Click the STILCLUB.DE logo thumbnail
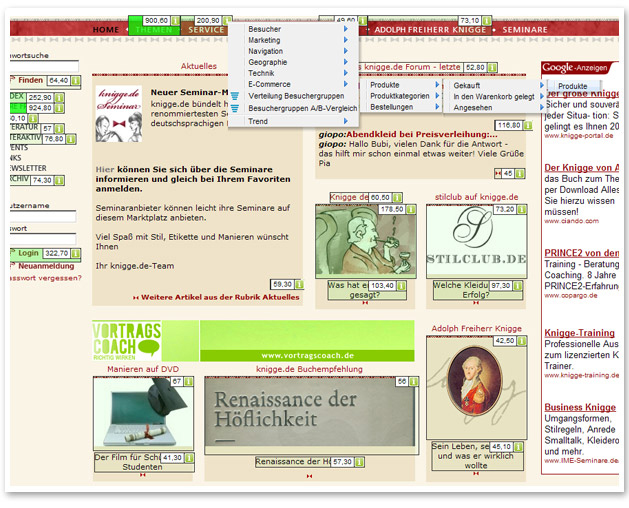 pyautogui.click(x=477, y=242)
